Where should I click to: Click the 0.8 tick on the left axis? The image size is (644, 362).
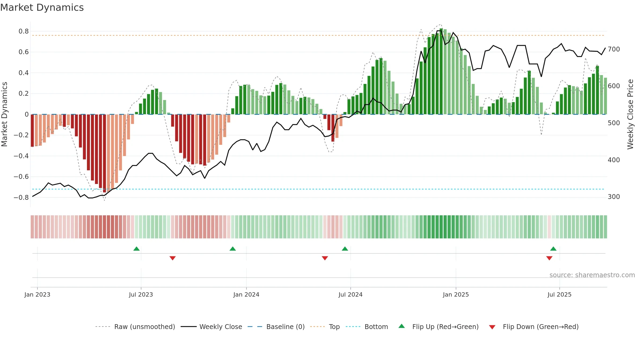coord(24,31)
